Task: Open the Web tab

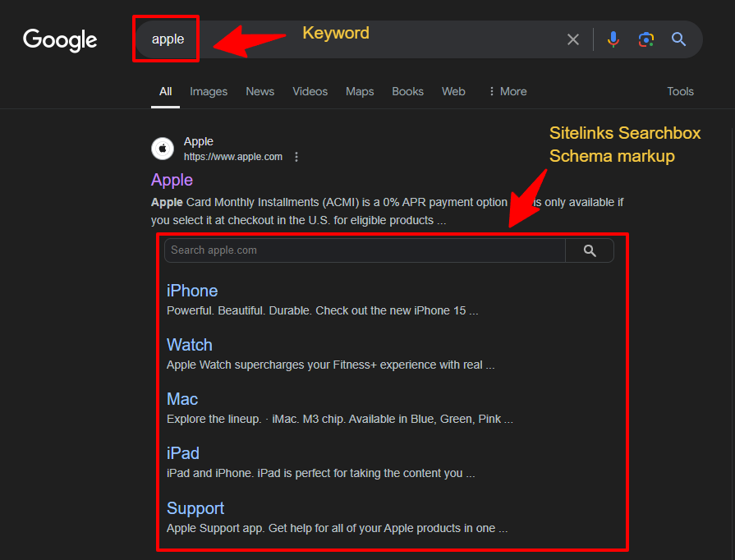Action: [453, 91]
